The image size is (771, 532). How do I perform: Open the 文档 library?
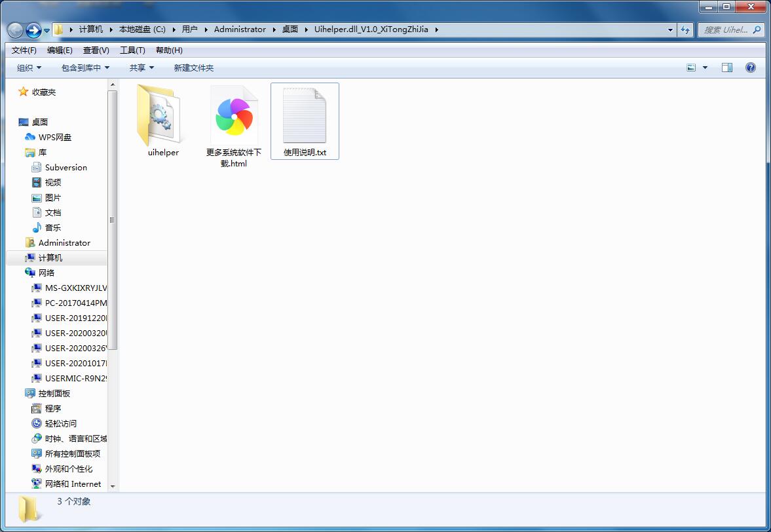tap(53, 212)
